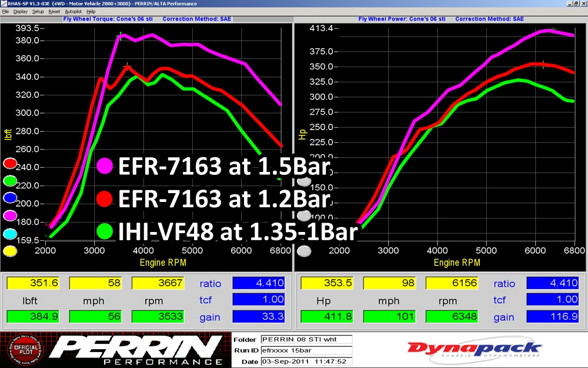Click the yellow 6156 rpm field
588x368 pixels.
pyautogui.click(x=452, y=283)
